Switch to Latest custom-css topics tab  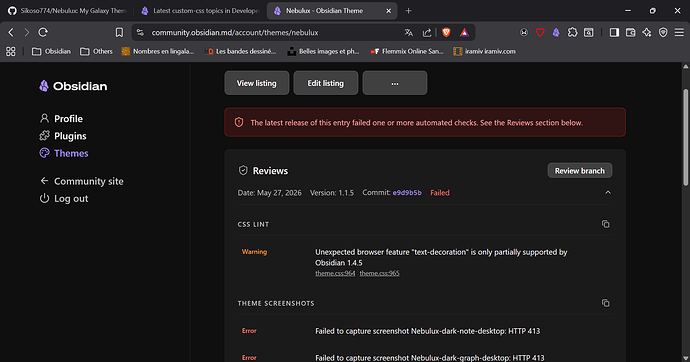pos(201,11)
